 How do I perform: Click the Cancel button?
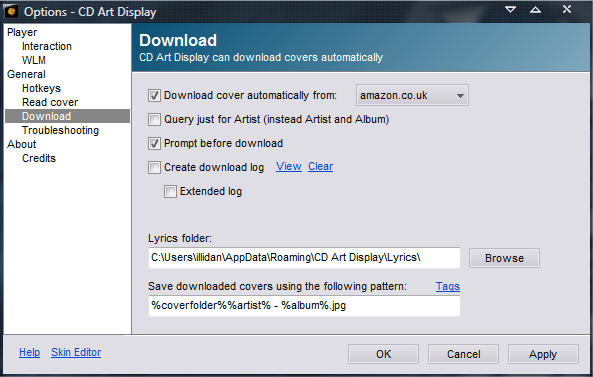pyautogui.click(x=463, y=354)
